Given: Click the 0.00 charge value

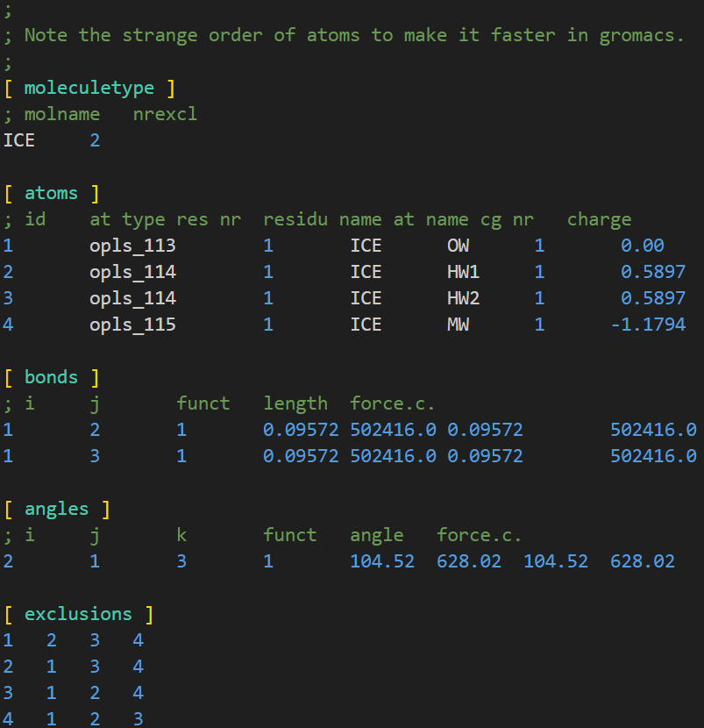Looking at the screenshot, I should coord(642,246).
